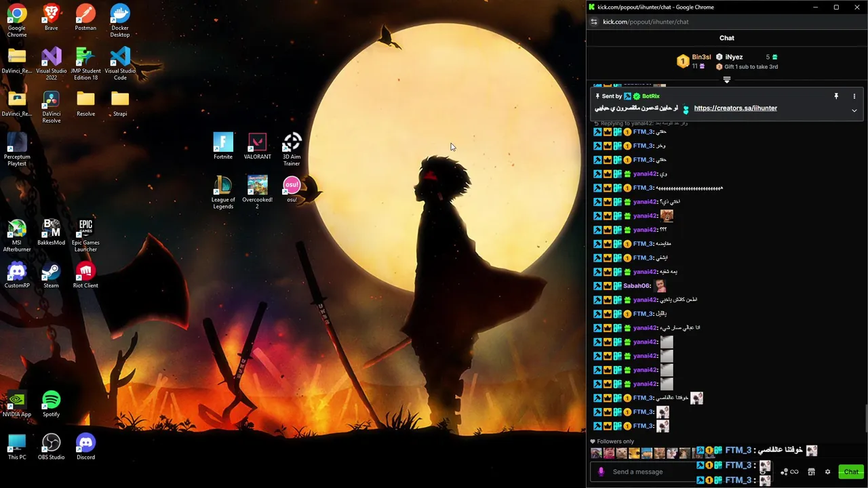Open the pinned message three-dot menu
The image size is (868, 488).
pos(854,96)
